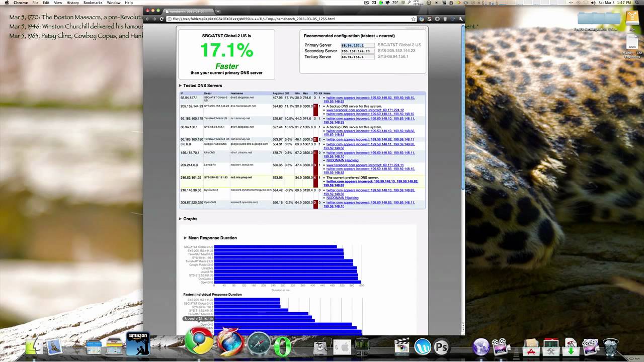Click the Avg (ms) column header
The height and width of the screenshot is (362, 644).
pyautogui.click(x=277, y=94)
